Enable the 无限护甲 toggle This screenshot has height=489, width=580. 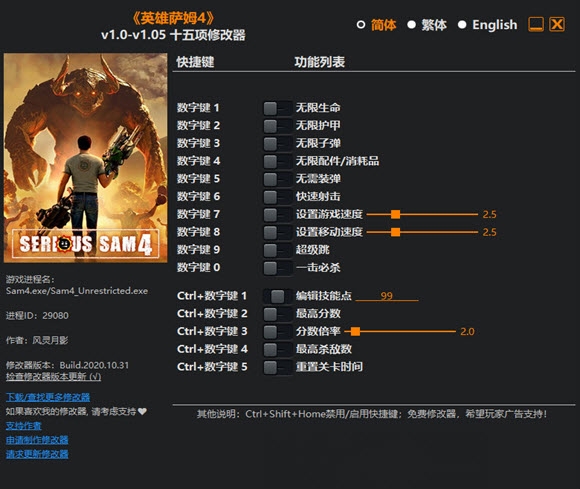pyautogui.click(x=277, y=126)
